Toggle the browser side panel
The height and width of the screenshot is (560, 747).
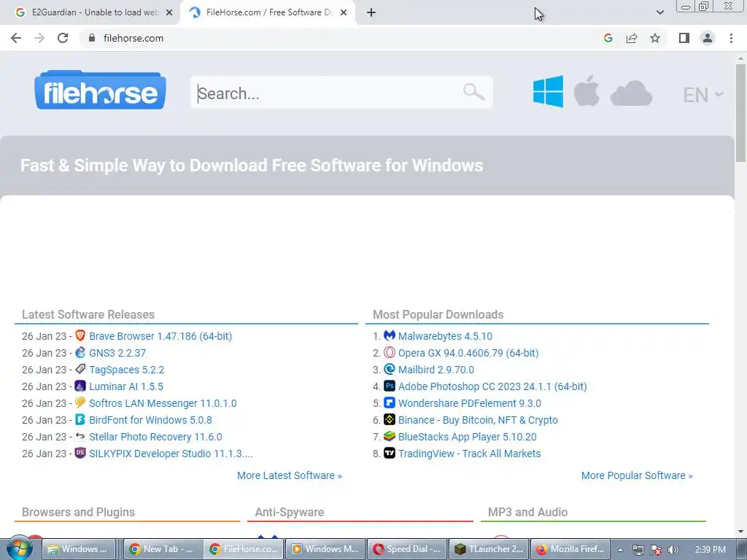click(684, 38)
